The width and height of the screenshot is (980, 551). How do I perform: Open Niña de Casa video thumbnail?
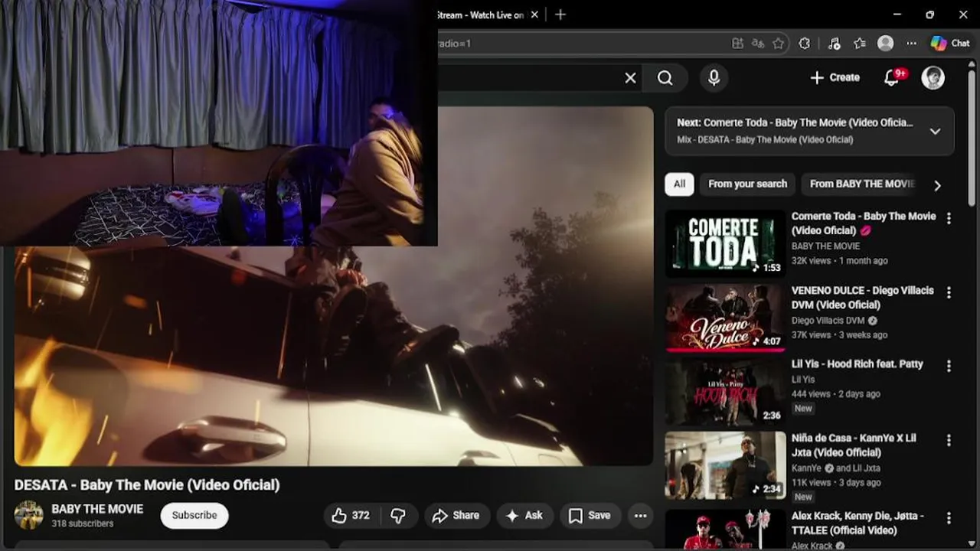725,465
